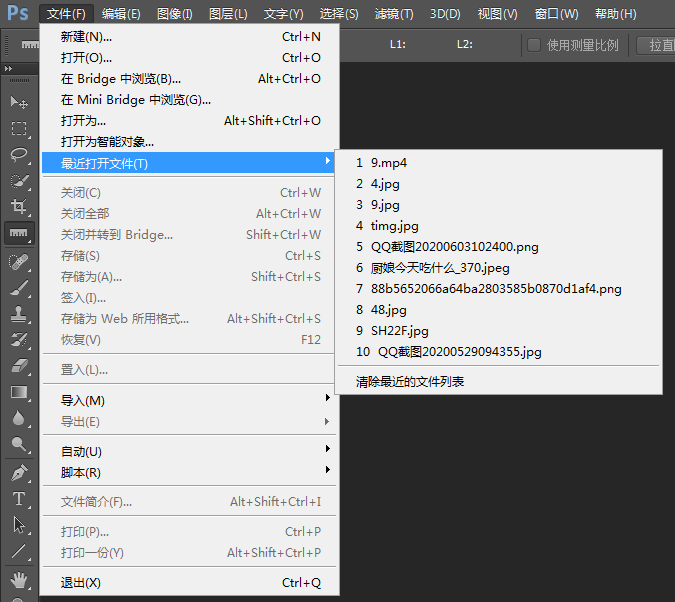Open recent file QQ截图20200529094355.jpg
This screenshot has height=602, width=675.
499,352
